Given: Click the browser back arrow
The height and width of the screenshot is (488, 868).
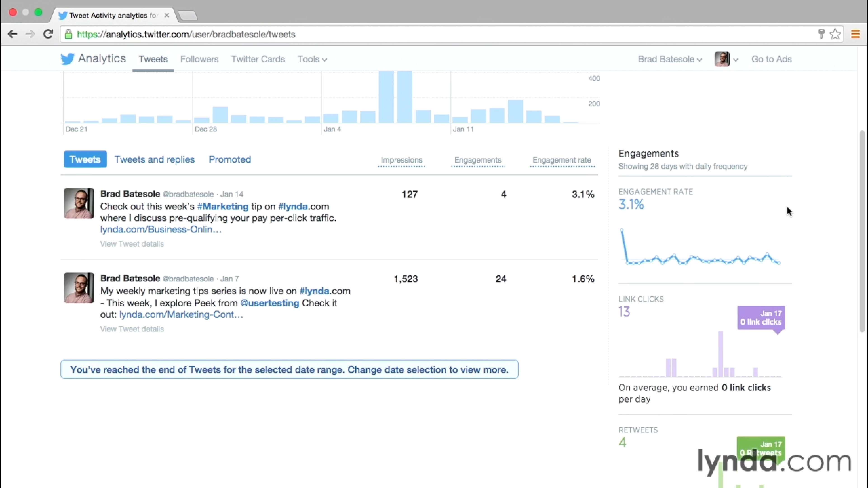Looking at the screenshot, I should 12,34.
